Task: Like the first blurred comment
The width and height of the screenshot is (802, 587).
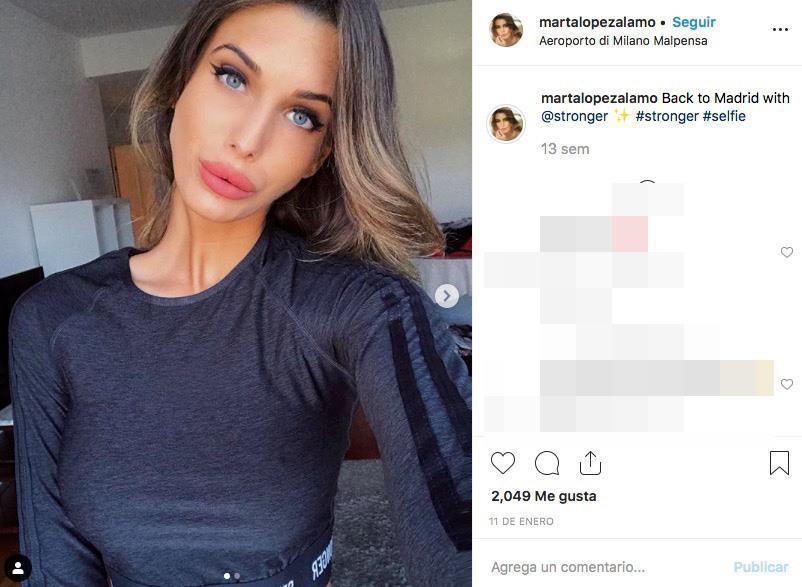Action: tap(787, 252)
